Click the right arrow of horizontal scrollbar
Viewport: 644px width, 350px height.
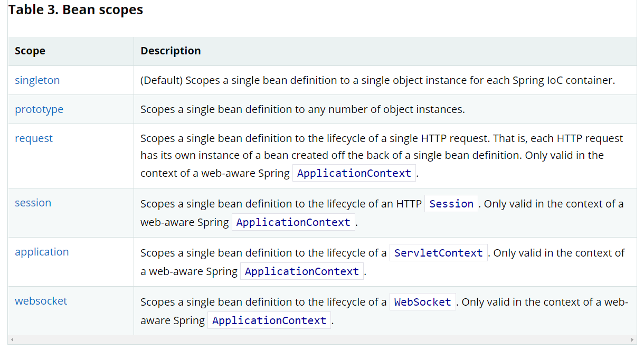click(633, 339)
